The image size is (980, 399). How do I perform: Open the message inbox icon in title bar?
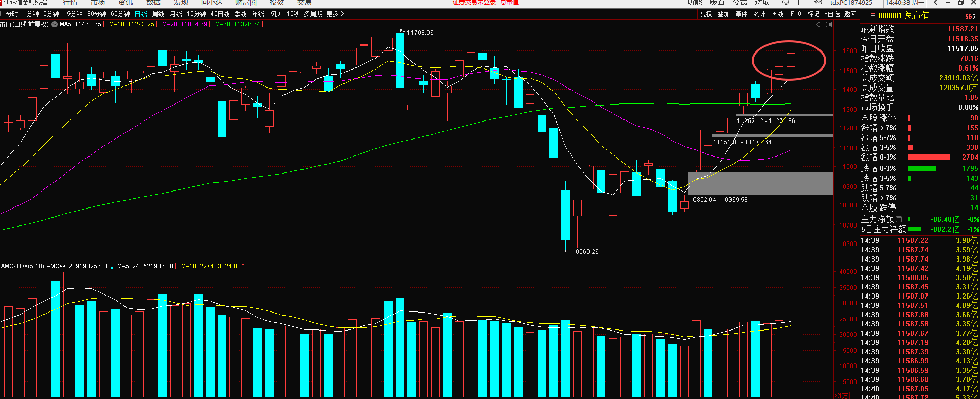click(x=818, y=3)
